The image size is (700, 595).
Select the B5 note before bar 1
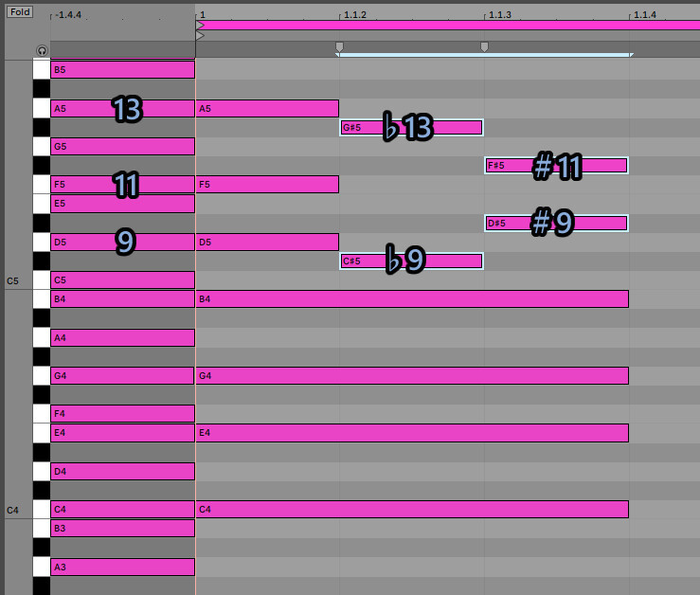123,70
